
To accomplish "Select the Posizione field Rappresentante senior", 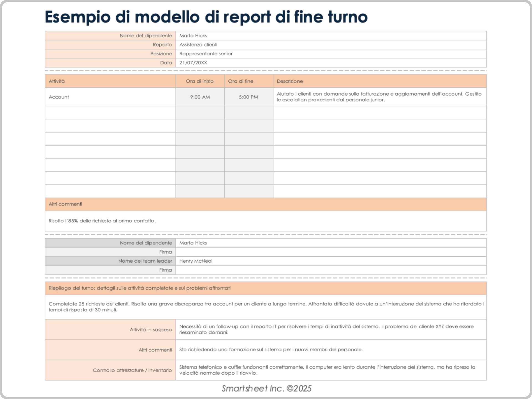I will 206,53.
